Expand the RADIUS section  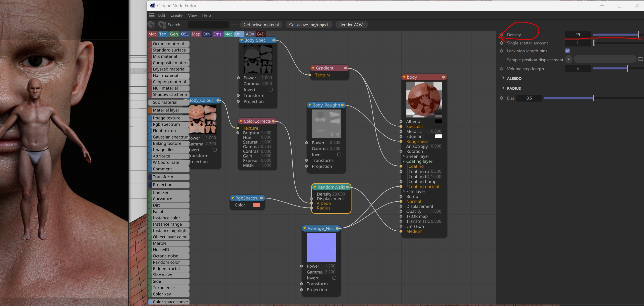503,88
